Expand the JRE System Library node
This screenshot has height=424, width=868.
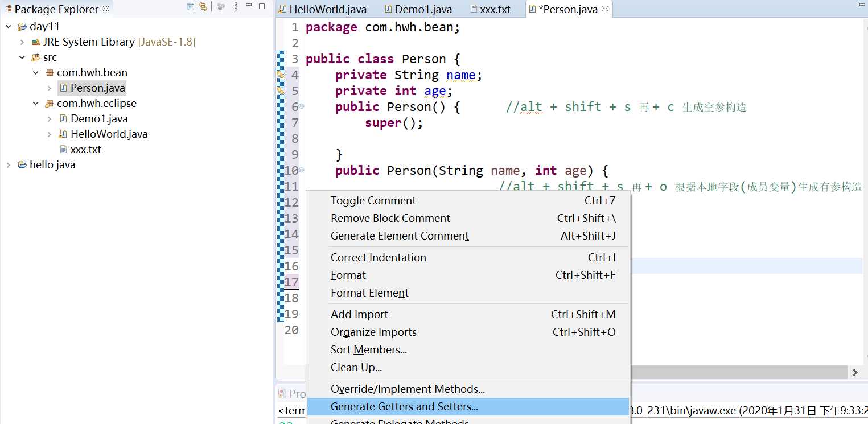[22, 42]
